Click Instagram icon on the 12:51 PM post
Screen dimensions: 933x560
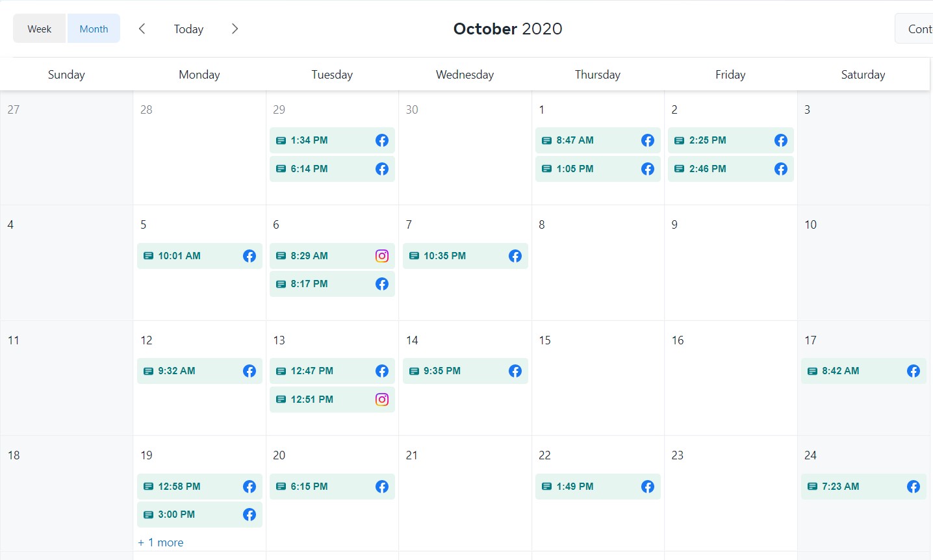[382, 400]
